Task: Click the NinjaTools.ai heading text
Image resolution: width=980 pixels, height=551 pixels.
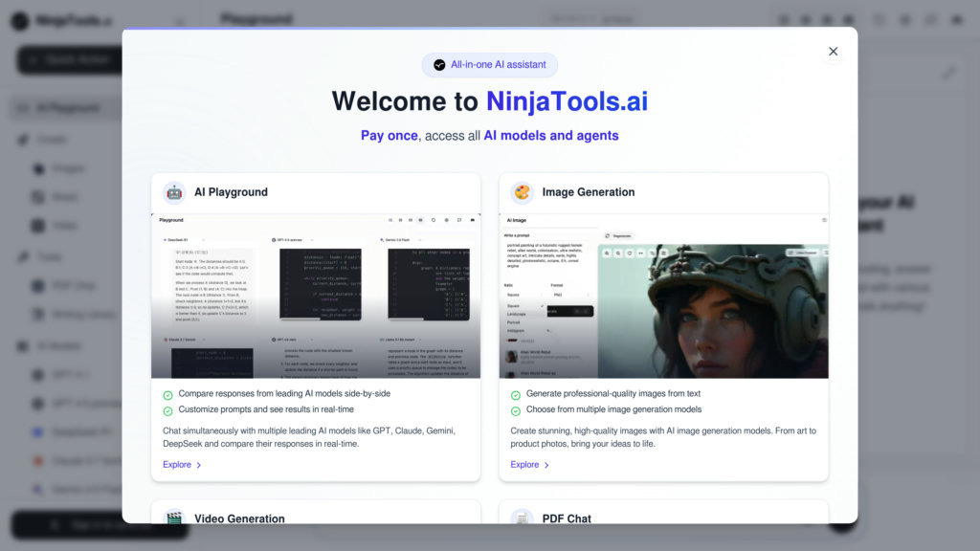Action: pyautogui.click(x=567, y=101)
